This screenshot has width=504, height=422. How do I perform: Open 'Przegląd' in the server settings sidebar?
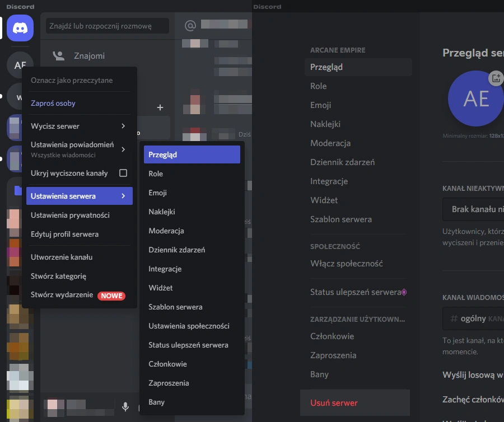point(358,67)
